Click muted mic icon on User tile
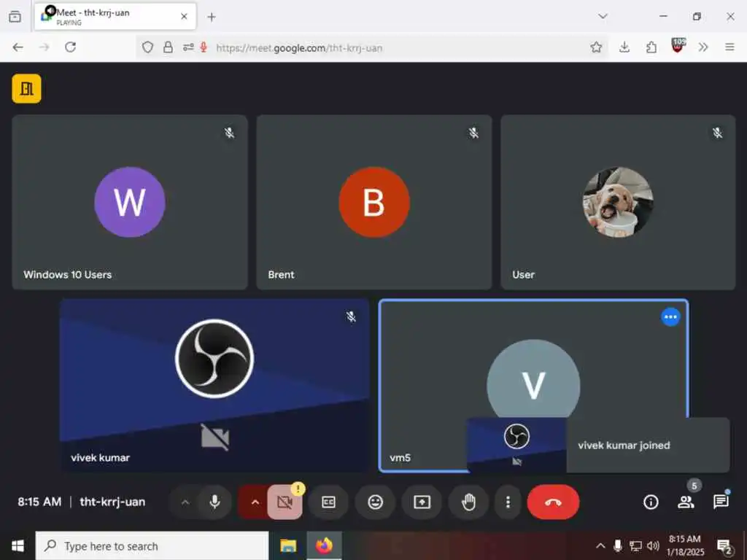Viewport: 747px width, 560px height. (718, 133)
